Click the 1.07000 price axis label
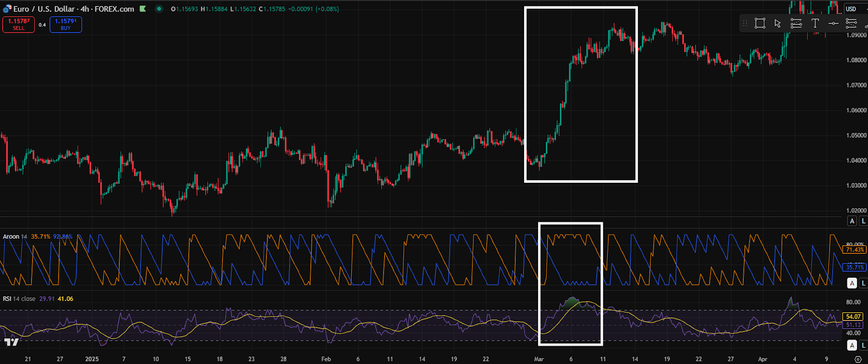The height and width of the screenshot is (364, 868). click(856, 85)
